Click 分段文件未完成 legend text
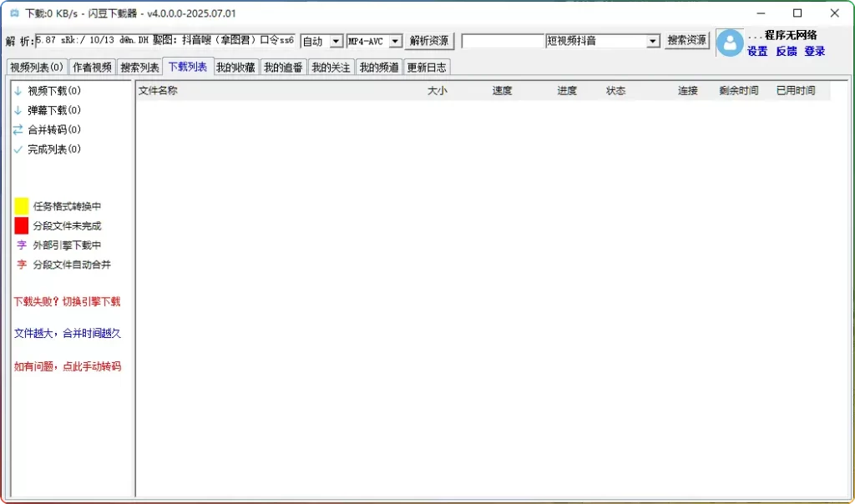 click(67, 226)
